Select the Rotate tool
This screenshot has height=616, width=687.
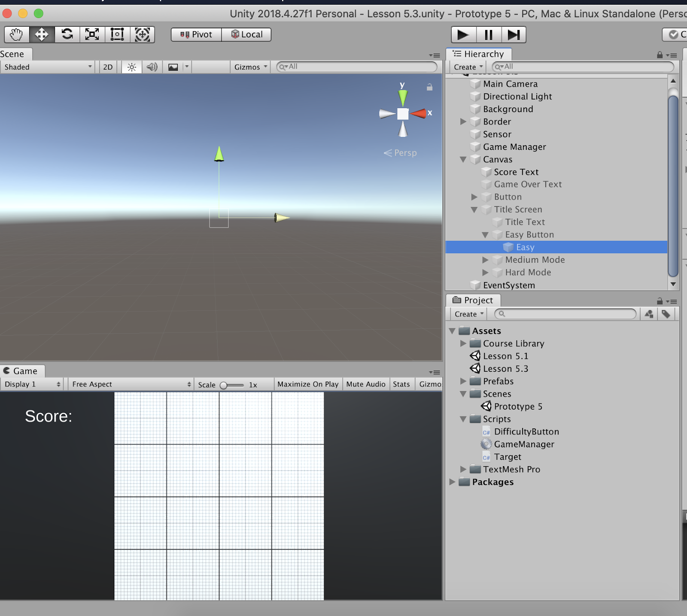(67, 34)
